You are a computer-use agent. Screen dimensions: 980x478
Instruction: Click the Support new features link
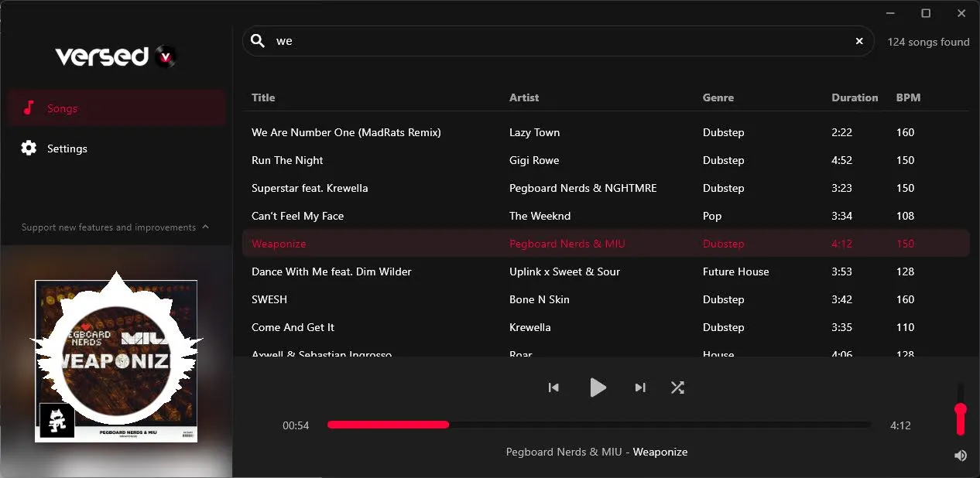pyautogui.click(x=107, y=227)
